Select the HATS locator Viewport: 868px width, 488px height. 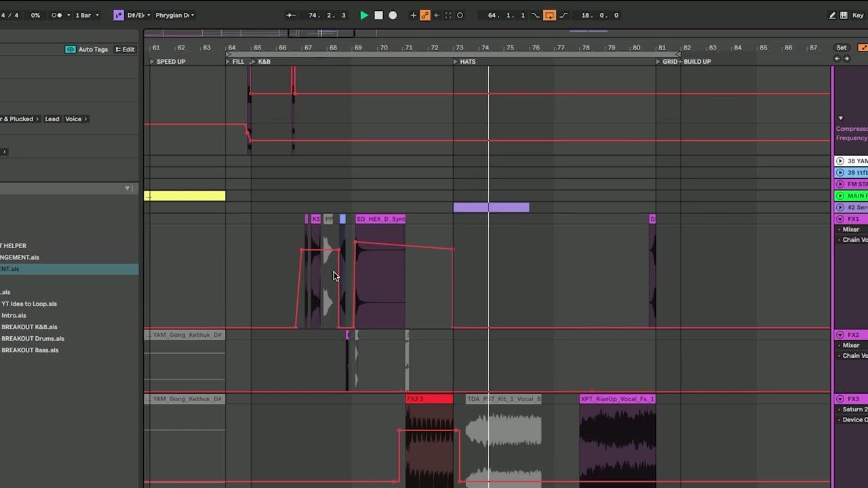coord(465,62)
